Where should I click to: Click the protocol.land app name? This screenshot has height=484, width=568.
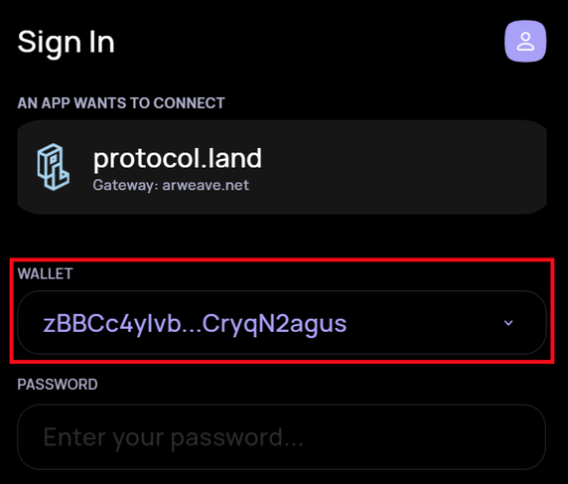178,158
